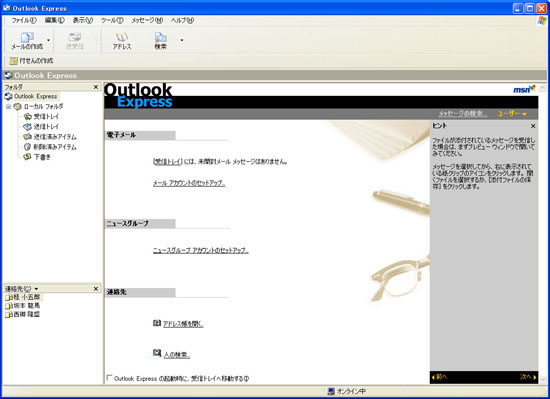
Task: Collapse the ローカル フォルダ tree node
Action: [8, 106]
